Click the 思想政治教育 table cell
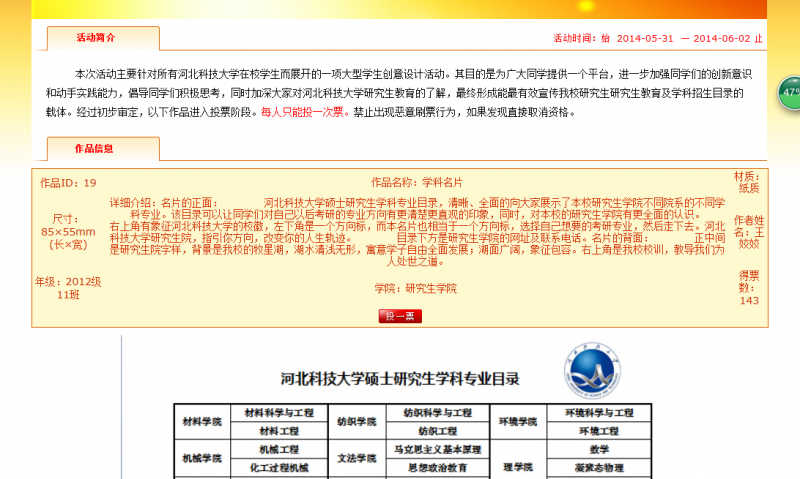This screenshot has width=800, height=479. pos(438,468)
